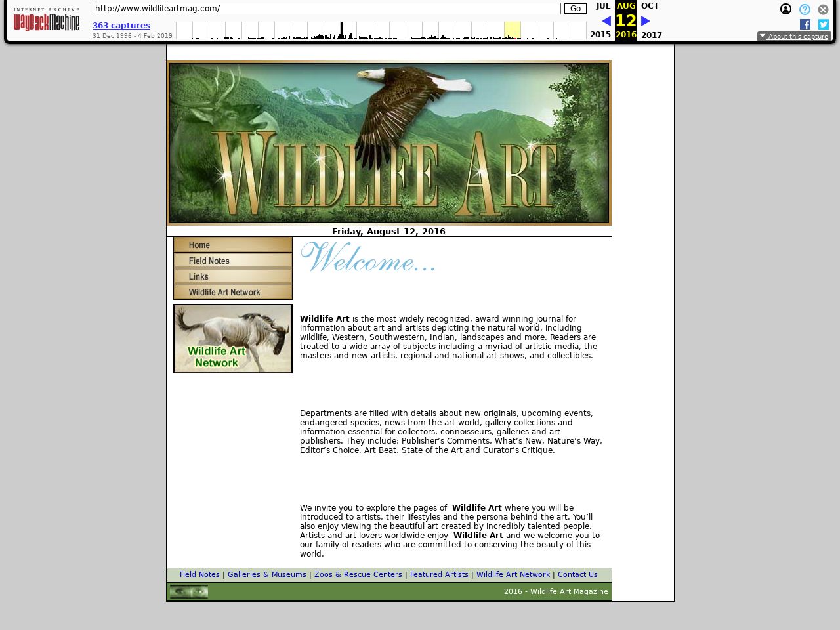
Task: Open Zoos & Rescue Centers link
Action: coord(358,574)
